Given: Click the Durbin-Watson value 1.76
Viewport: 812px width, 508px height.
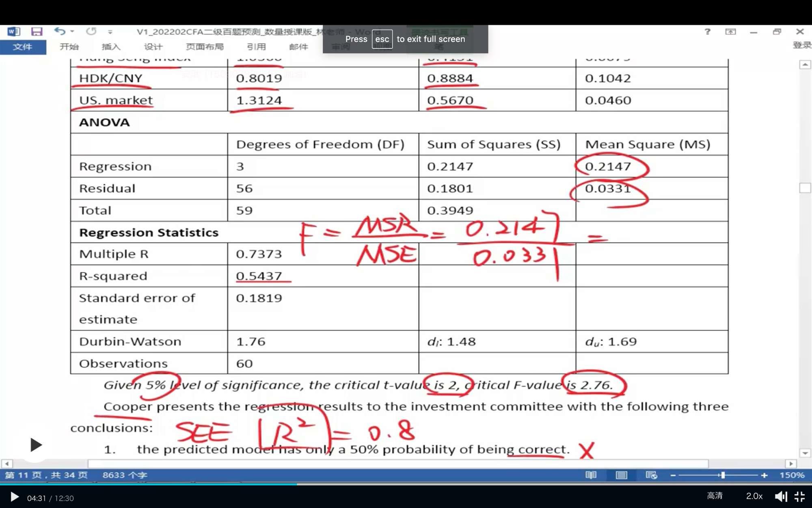Looking at the screenshot, I should pyautogui.click(x=251, y=341).
